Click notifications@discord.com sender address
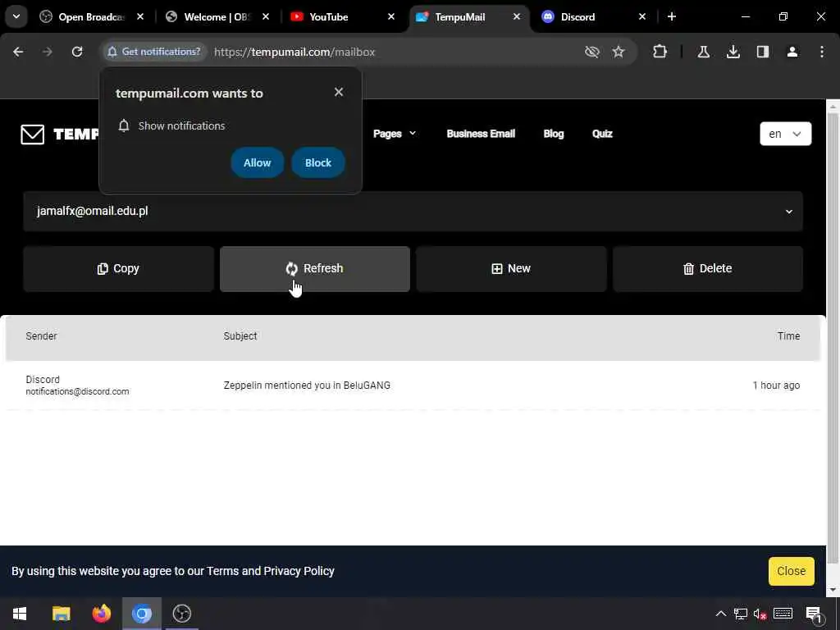 coord(77,391)
